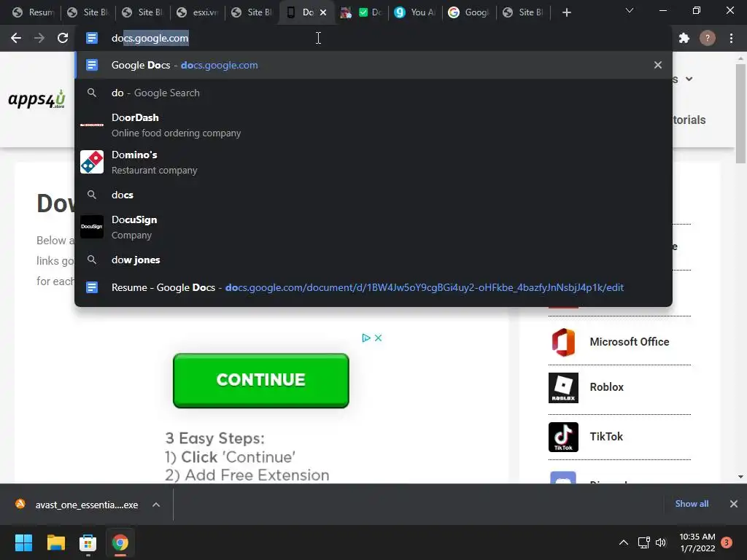The height and width of the screenshot is (560, 747).
Task: Open the Windows Start menu
Action: [23, 542]
